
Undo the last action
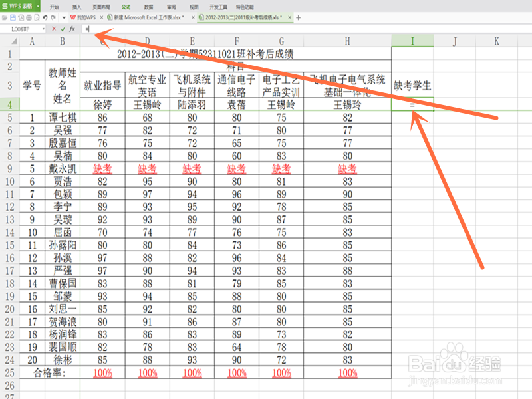click(45, 18)
